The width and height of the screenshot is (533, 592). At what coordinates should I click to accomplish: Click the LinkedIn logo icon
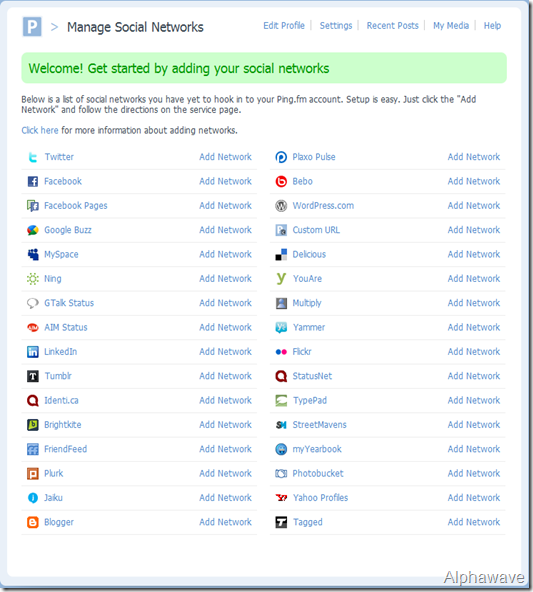33,352
